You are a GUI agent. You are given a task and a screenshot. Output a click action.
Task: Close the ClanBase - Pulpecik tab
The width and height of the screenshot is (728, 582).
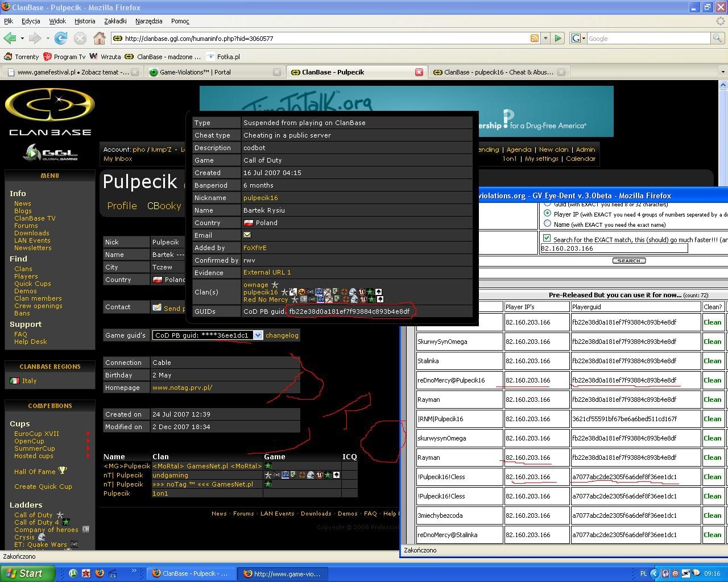pyautogui.click(x=419, y=72)
